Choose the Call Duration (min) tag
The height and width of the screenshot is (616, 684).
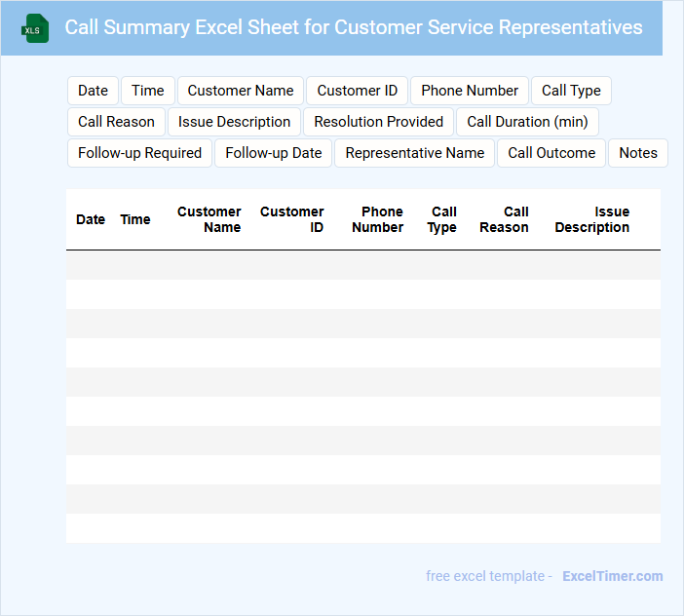tap(527, 122)
